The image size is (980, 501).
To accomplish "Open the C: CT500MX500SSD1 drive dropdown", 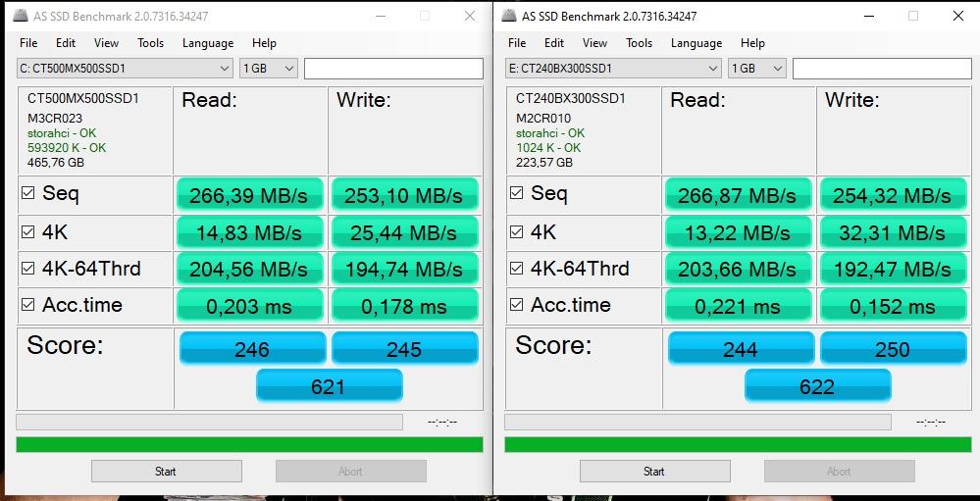I will [x=125, y=69].
